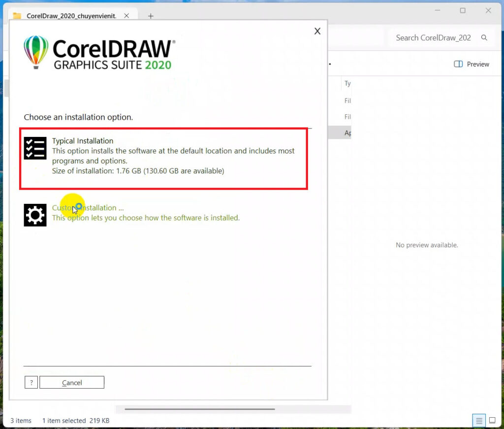The image size is (504, 429).
Task: Maximize the File Explorer window
Action: 463,10
